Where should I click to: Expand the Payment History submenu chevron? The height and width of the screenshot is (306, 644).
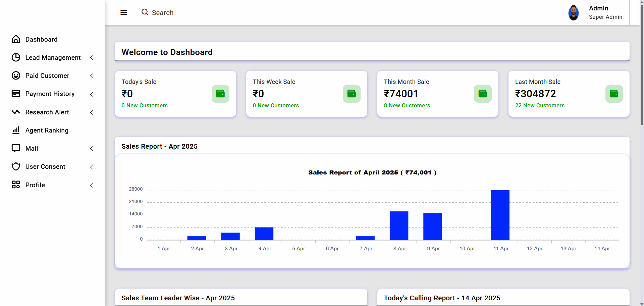(x=92, y=94)
